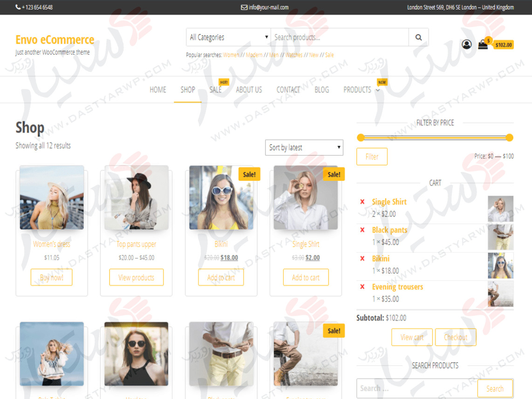Open the Bikini product image
This screenshot has width=532, height=399.
[x=221, y=198]
